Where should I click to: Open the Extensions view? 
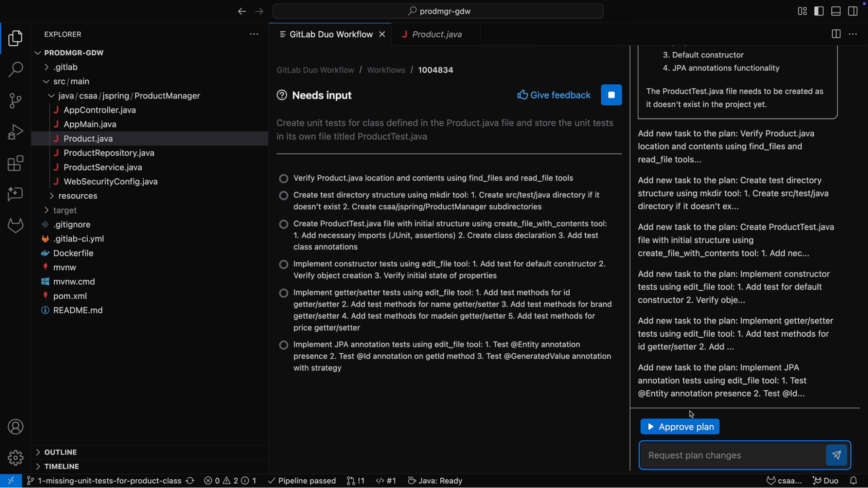[15, 163]
